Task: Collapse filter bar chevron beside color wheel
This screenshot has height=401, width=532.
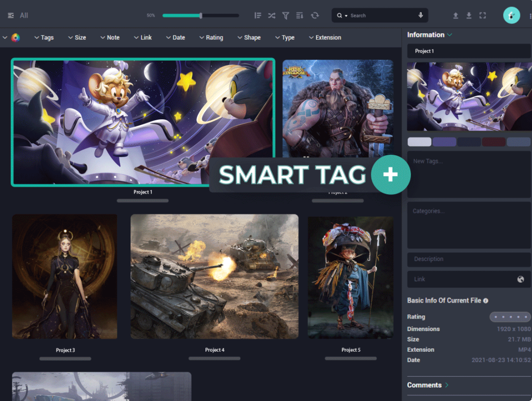Action: (5, 37)
